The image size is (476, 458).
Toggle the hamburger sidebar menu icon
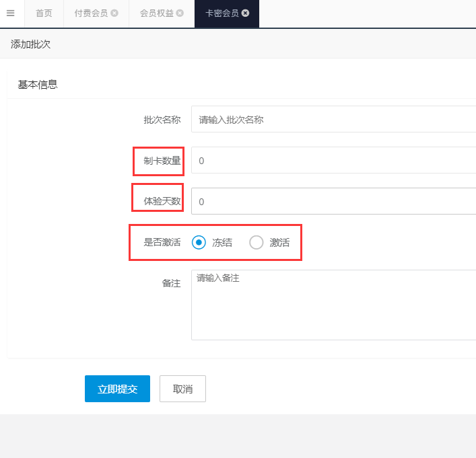coord(10,13)
